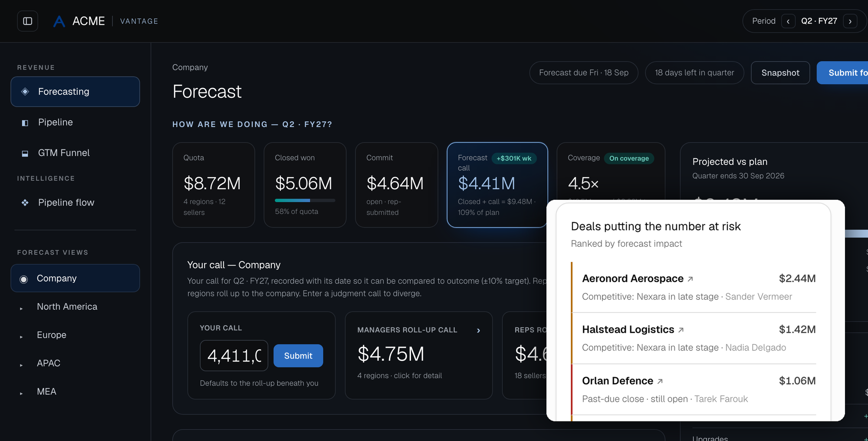
Task: Select Europe forecast view
Action: click(52, 335)
